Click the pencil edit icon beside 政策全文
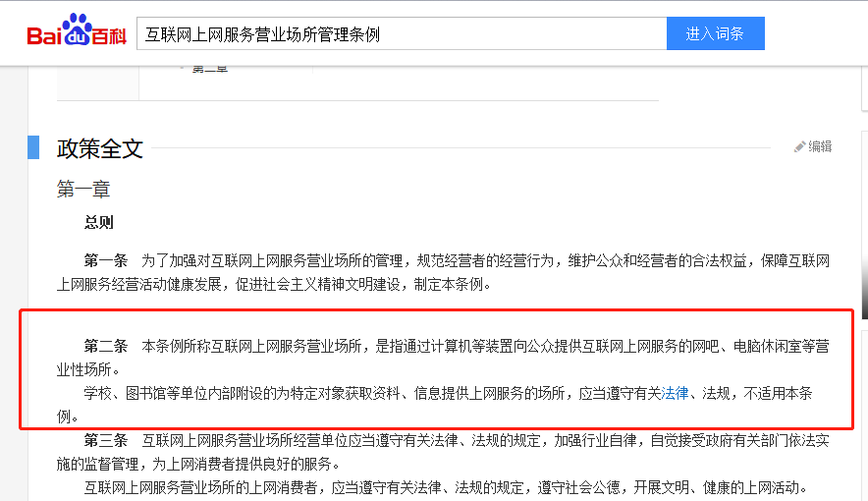This screenshot has width=868, height=501. tap(799, 146)
